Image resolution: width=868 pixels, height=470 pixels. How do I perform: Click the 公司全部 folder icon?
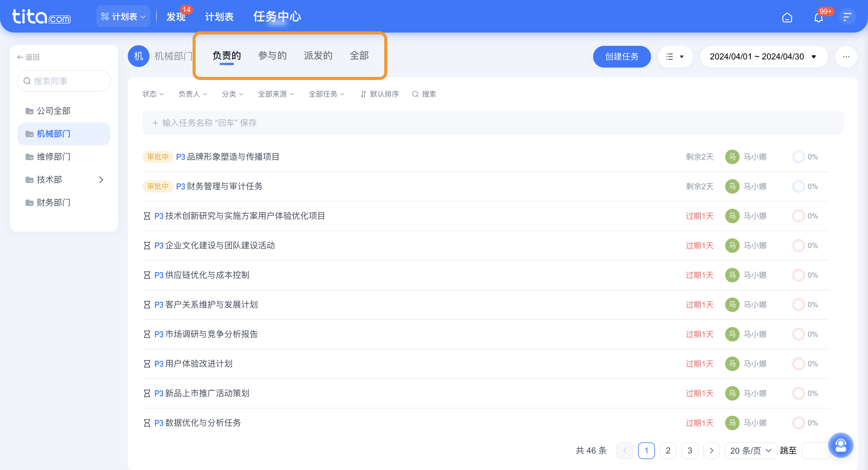(x=29, y=111)
